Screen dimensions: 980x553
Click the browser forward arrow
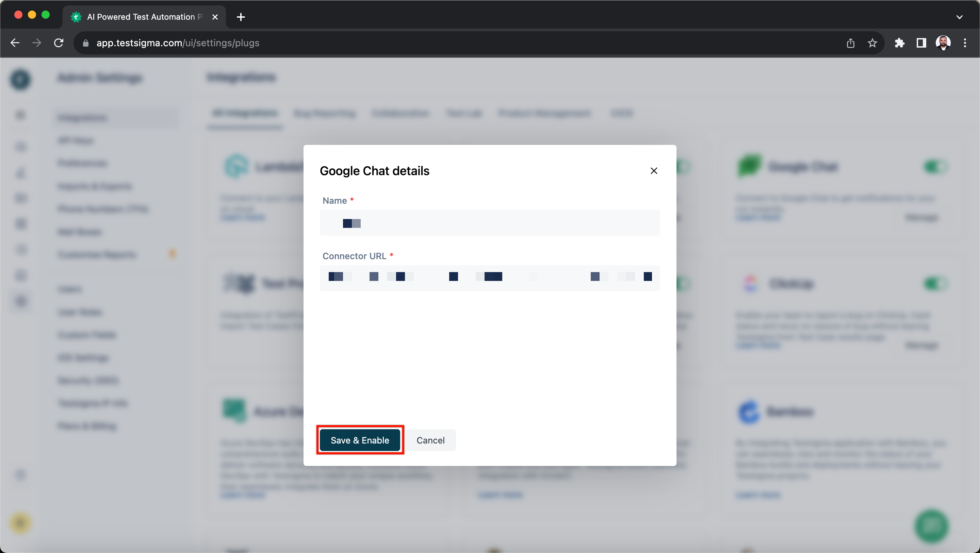[37, 43]
